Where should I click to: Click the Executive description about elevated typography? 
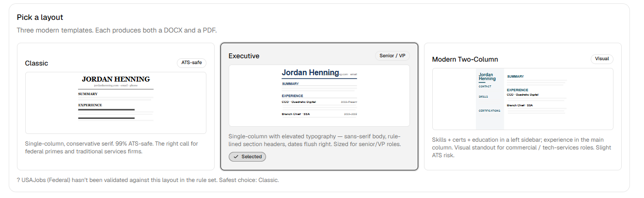click(x=315, y=140)
